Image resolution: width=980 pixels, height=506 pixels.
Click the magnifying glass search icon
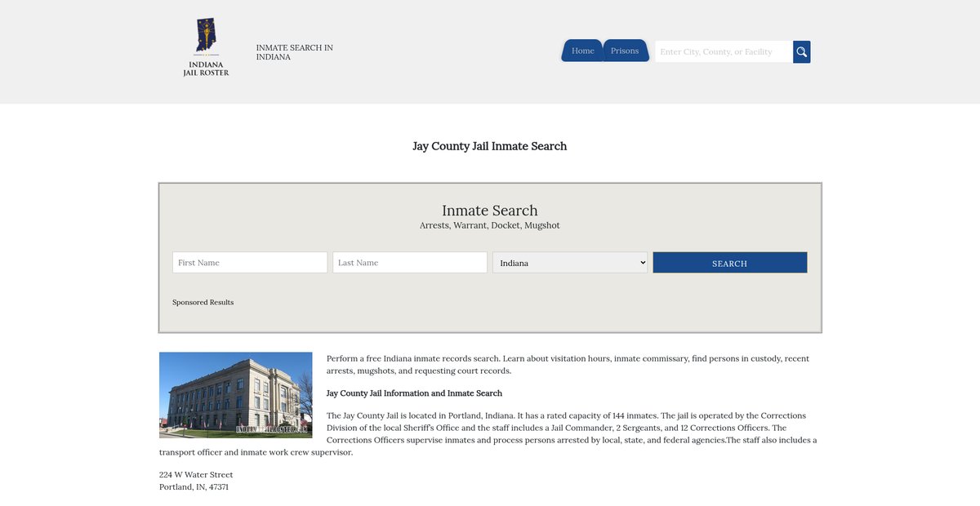pos(801,51)
